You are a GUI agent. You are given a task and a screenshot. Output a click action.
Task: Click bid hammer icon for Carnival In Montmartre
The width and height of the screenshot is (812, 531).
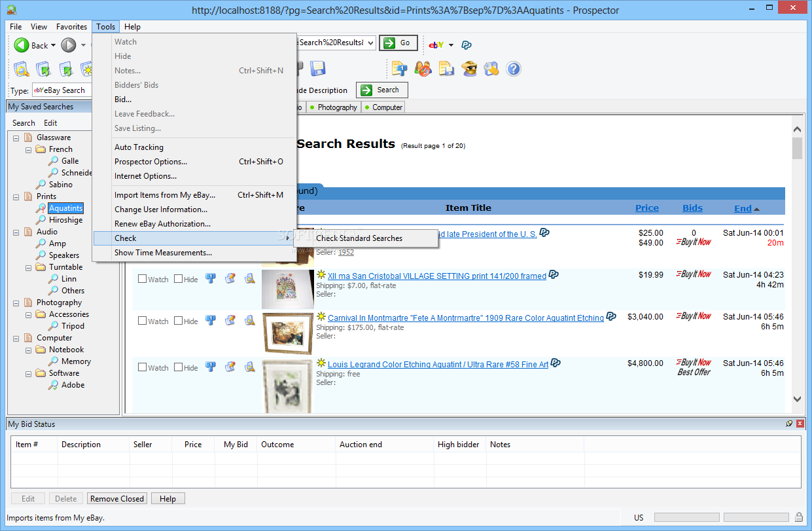point(211,320)
